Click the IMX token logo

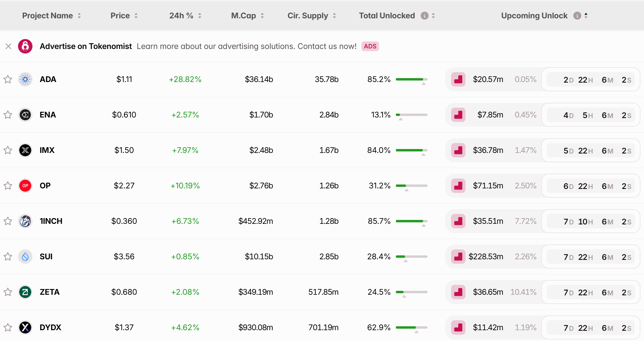click(x=25, y=150)
